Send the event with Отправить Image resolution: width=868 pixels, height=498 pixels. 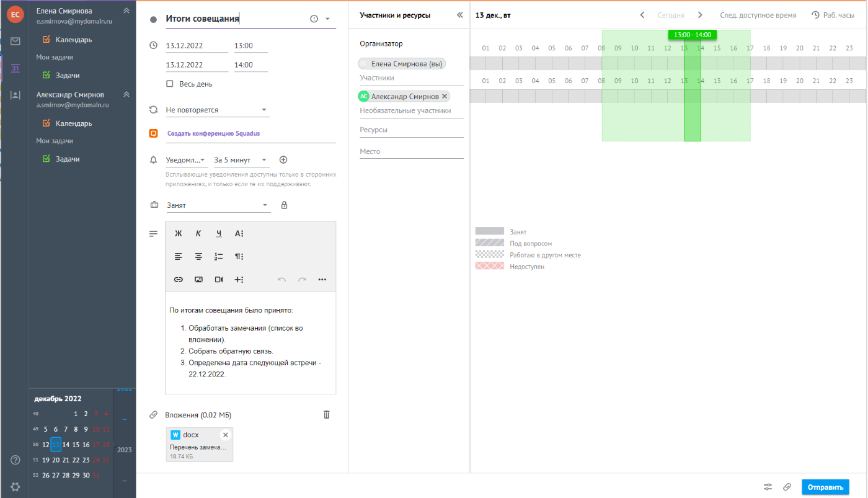825,487
